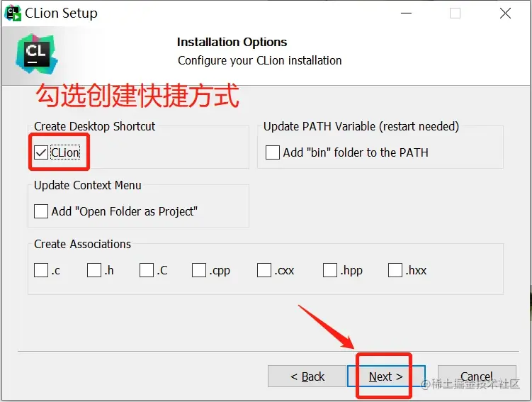The width and height of the screenshot is (532, 402).
Task: Click the CLion label next to shortcut checkbox
Action: point(65,152)
